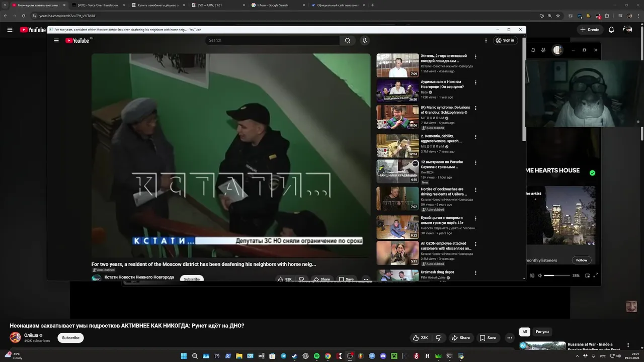Viewport: 644px width, 362px height.
Task: Save the inner window video to playlist
Action: click(346, 279)
